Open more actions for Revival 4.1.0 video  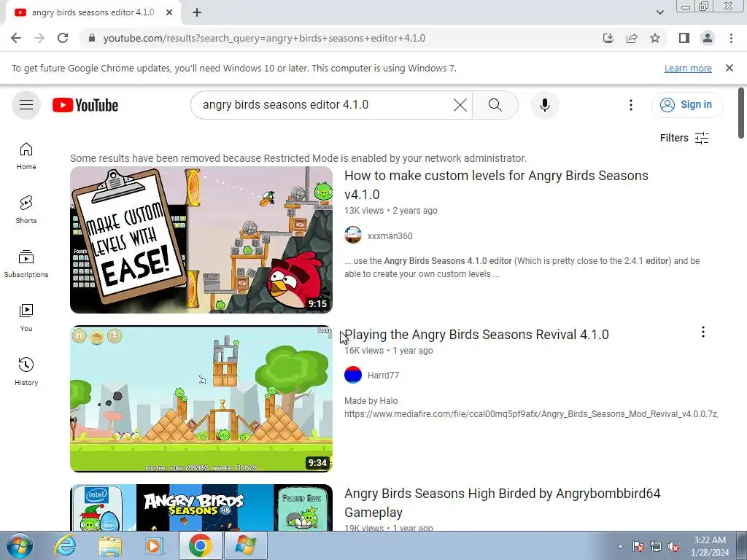tap(703, 332)
